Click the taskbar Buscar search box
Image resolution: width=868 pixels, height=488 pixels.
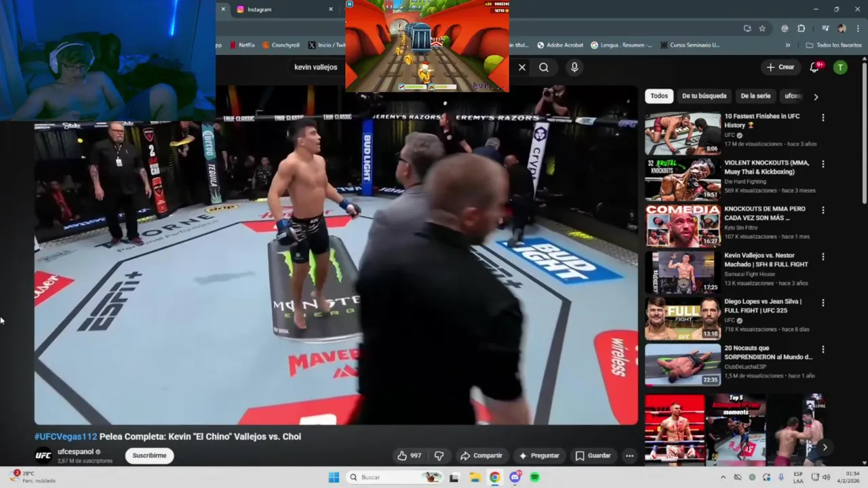tap(395, 477)
